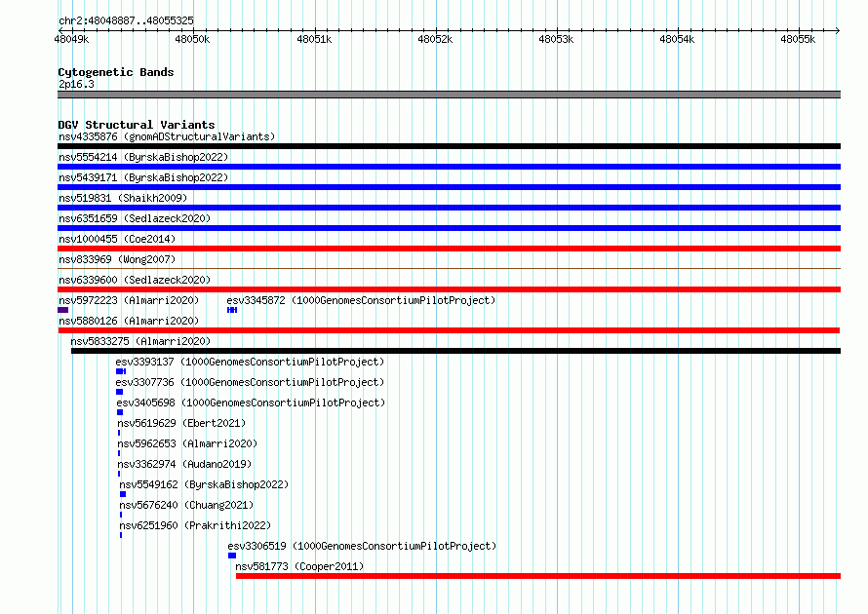Image resolution: width=868 pixels, height=614 pixels.
Task: Open nsv6351659 (Sedlazeck2020) label
Action: (x=135, y=218)
